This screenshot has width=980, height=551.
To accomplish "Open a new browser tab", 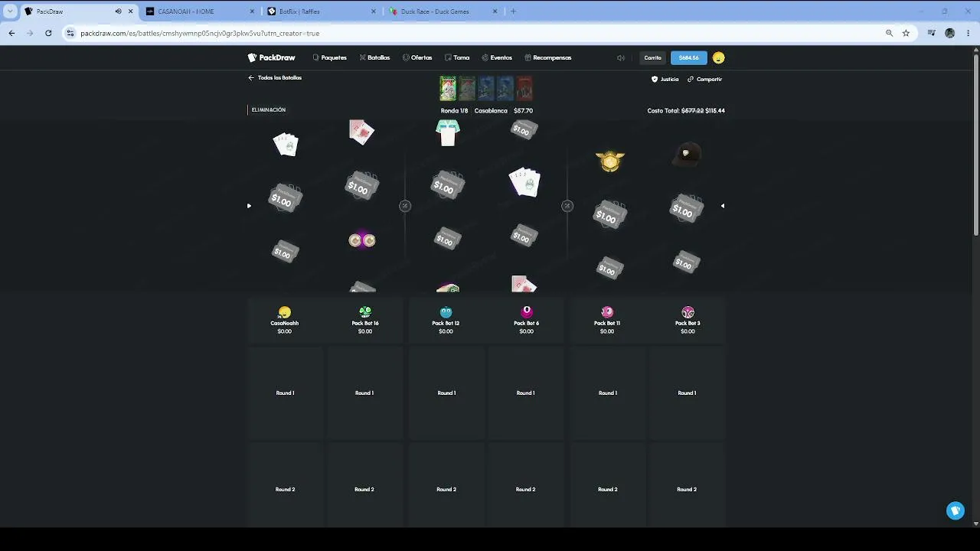I will click(x=513, y=11).
